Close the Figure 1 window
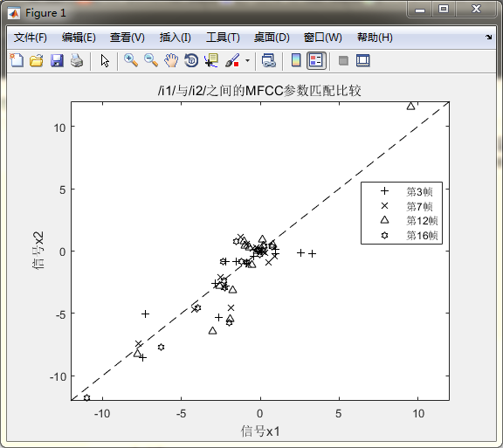The height and width of the screenshot is (448, 503). click(x=477, y=9)
